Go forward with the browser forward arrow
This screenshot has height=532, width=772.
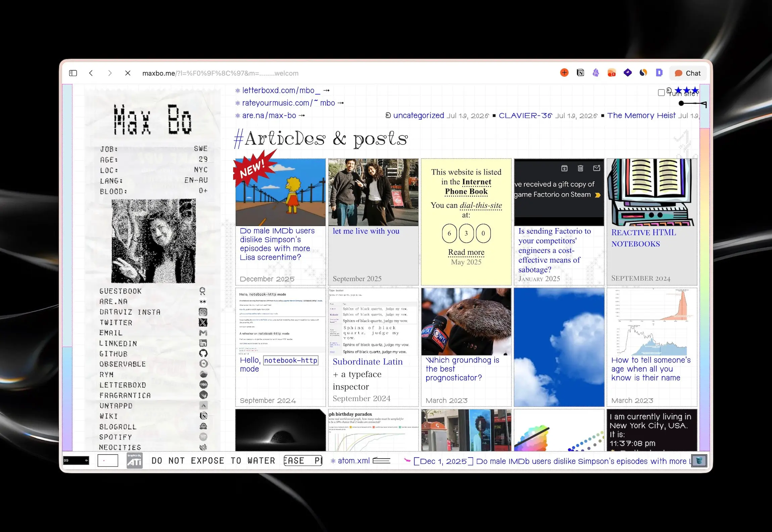(x=110, y=73)
